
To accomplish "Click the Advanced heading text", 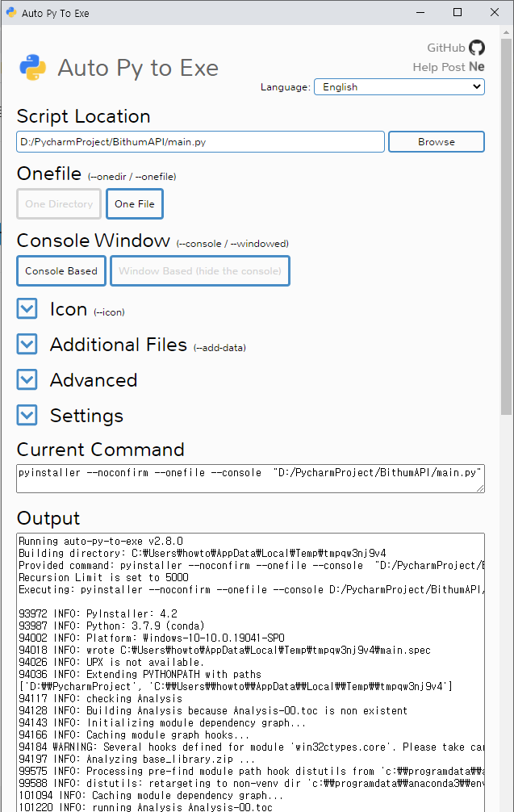I will click(x=94, y=380).
